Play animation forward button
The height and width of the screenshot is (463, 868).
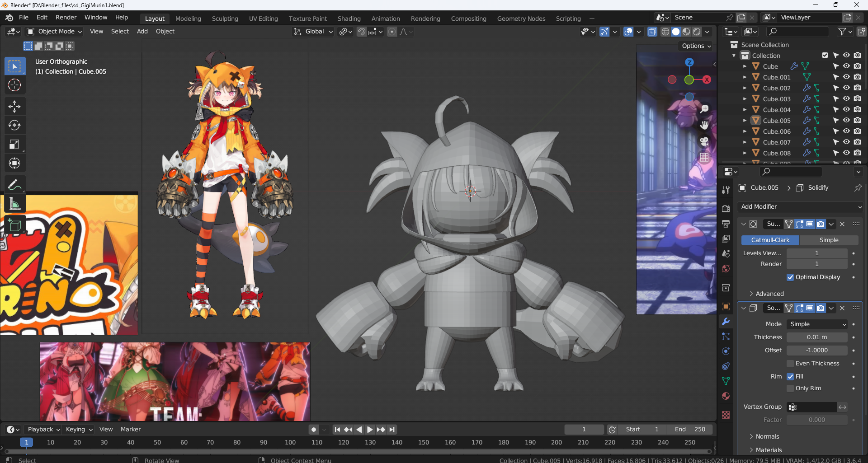click(370, 430)
